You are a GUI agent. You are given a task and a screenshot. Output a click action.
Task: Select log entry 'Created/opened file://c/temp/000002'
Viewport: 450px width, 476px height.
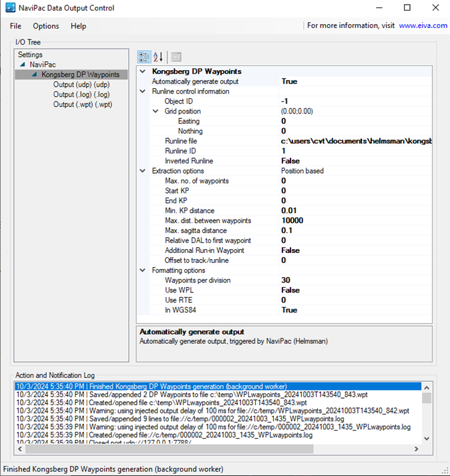[218, 435]
